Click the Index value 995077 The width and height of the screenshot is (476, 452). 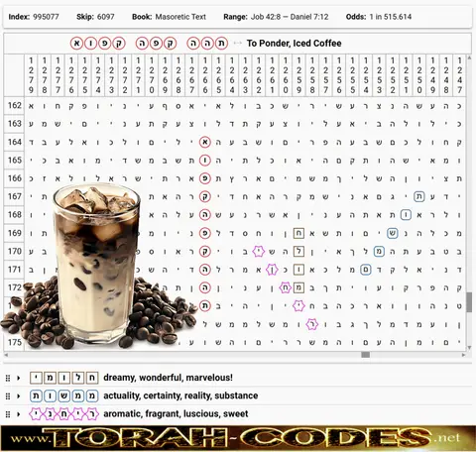[46, 17]
